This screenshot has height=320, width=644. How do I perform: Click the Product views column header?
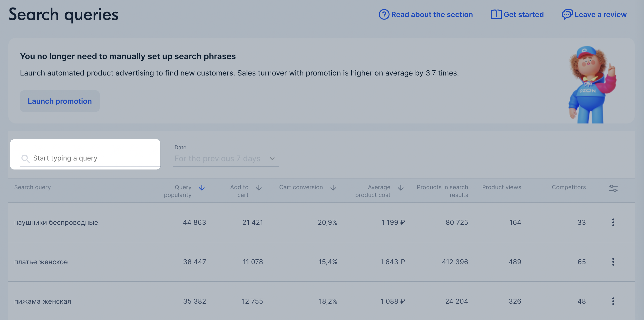[501, 187]
